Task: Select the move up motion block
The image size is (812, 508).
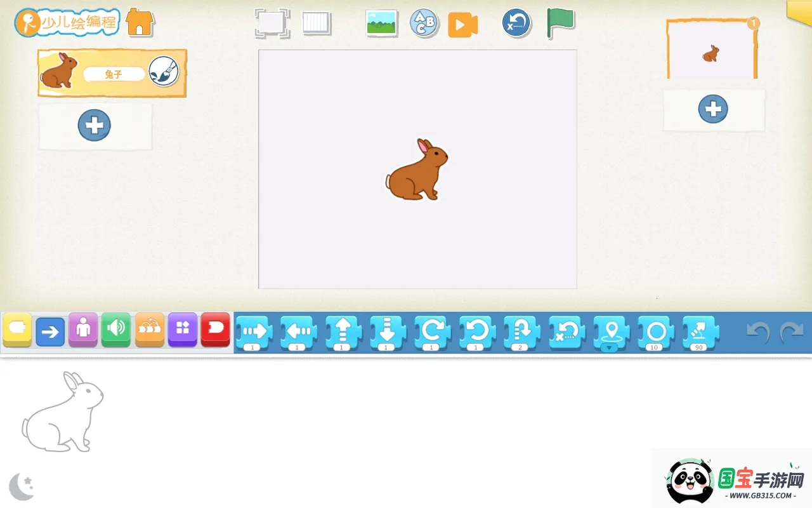Action: (x=343, y=330)
